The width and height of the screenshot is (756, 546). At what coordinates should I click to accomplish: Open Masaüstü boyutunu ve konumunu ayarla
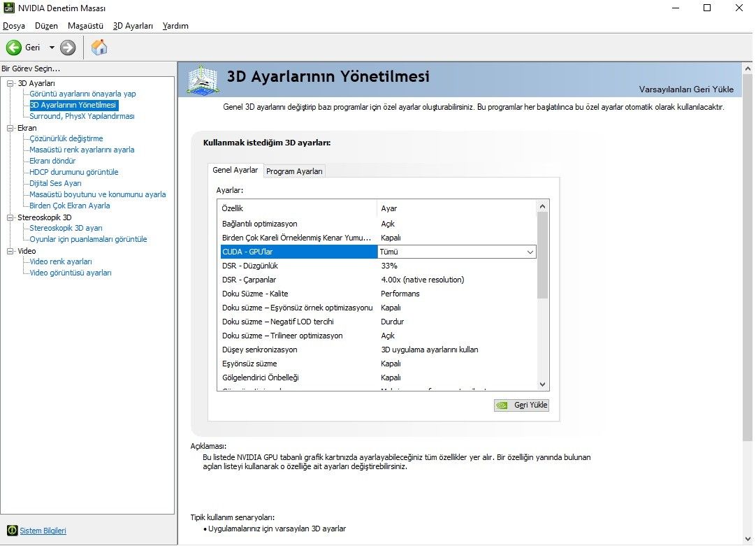[x=97, y=194]
